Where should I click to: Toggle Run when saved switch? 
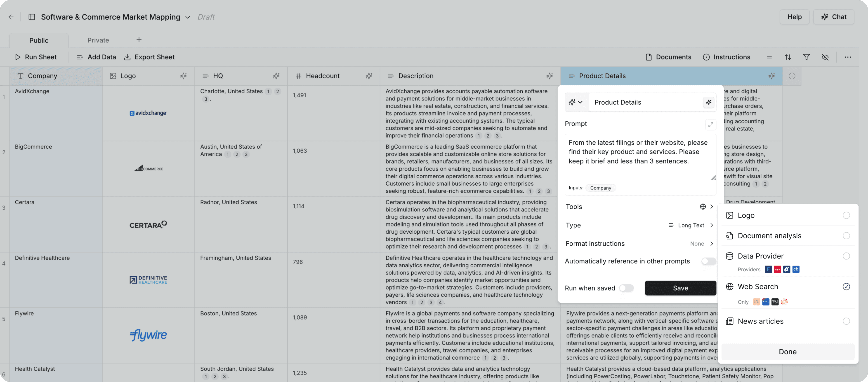coord(626,288)
